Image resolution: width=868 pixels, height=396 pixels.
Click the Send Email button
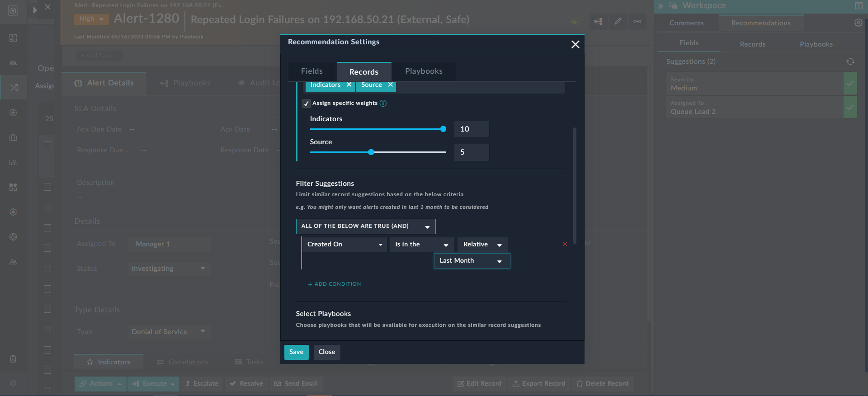(296, 384)
